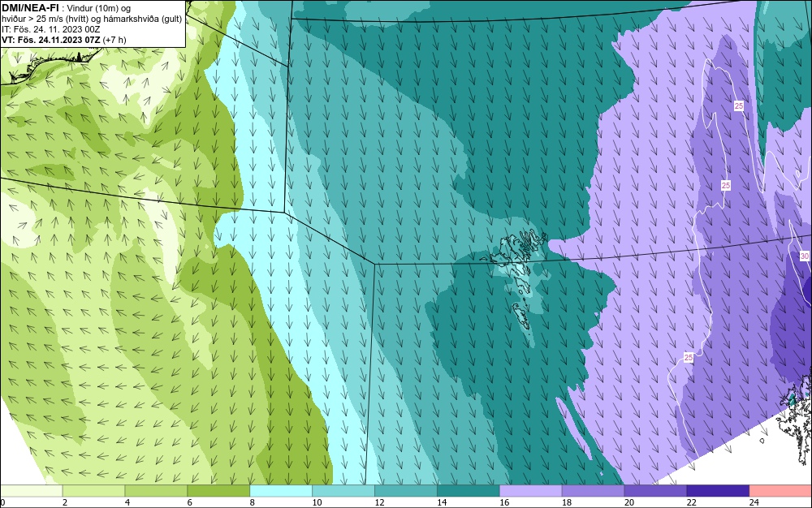This screenshot has height=508, width=812.
Task: Click the legend scale number 14
Action: 442,502
